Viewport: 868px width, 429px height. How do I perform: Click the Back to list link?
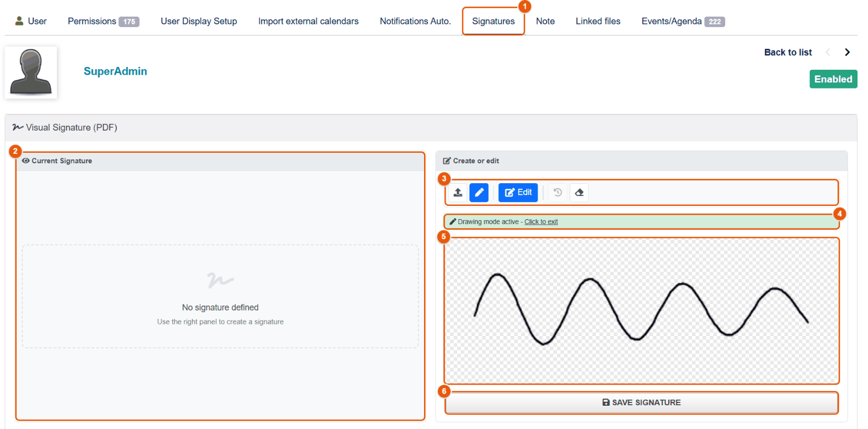tap(788, 53)
